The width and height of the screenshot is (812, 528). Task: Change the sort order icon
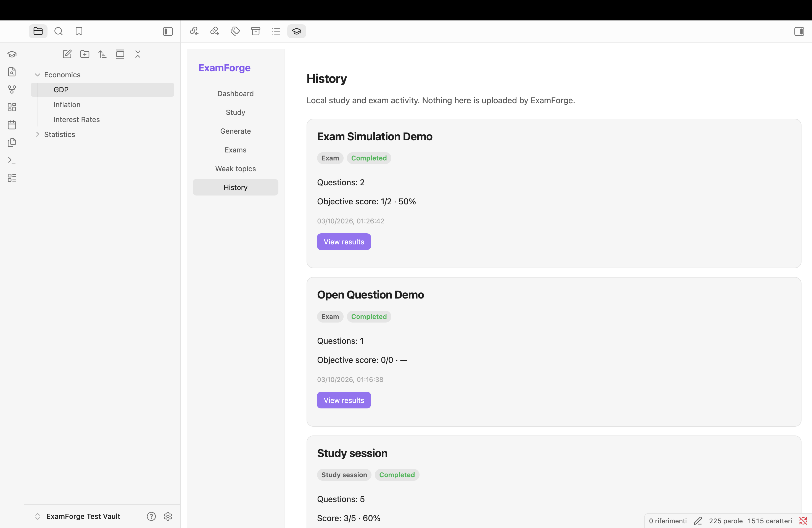click(102, 54)
